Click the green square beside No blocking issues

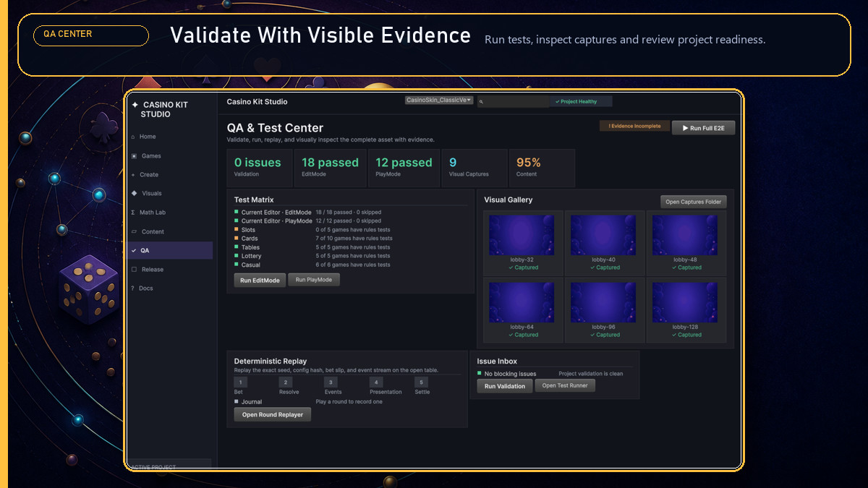480,374
